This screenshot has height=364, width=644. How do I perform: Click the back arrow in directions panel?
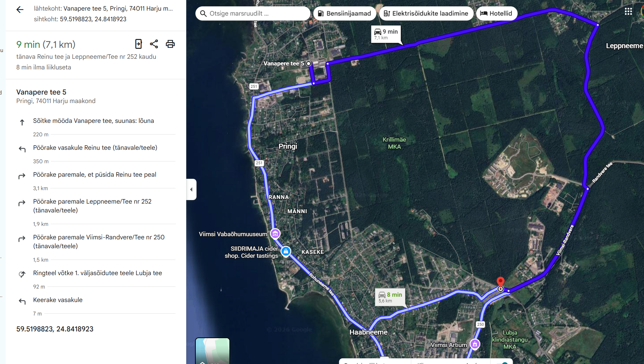[20, 10]
